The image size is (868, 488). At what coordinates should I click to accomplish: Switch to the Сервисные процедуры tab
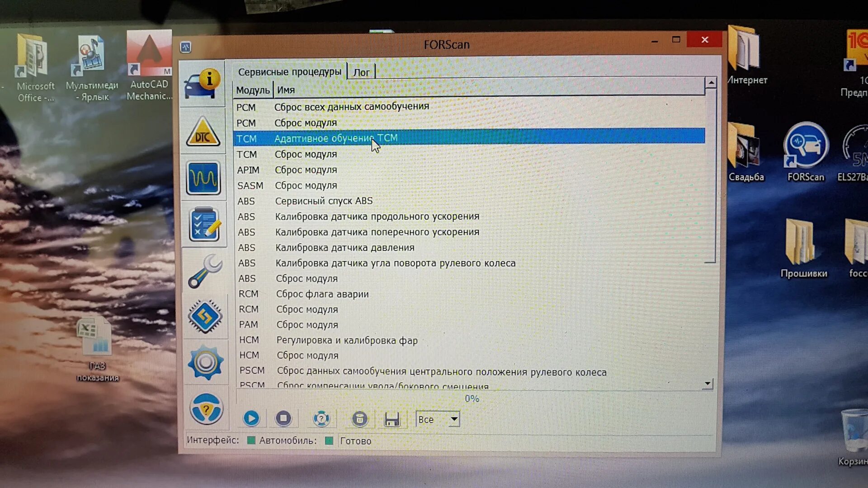coord(289,72)
